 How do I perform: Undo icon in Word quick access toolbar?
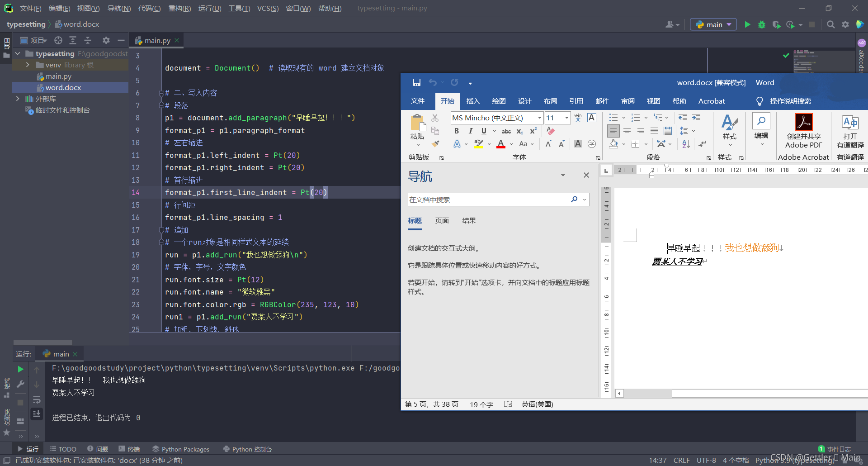pos(433,82)
